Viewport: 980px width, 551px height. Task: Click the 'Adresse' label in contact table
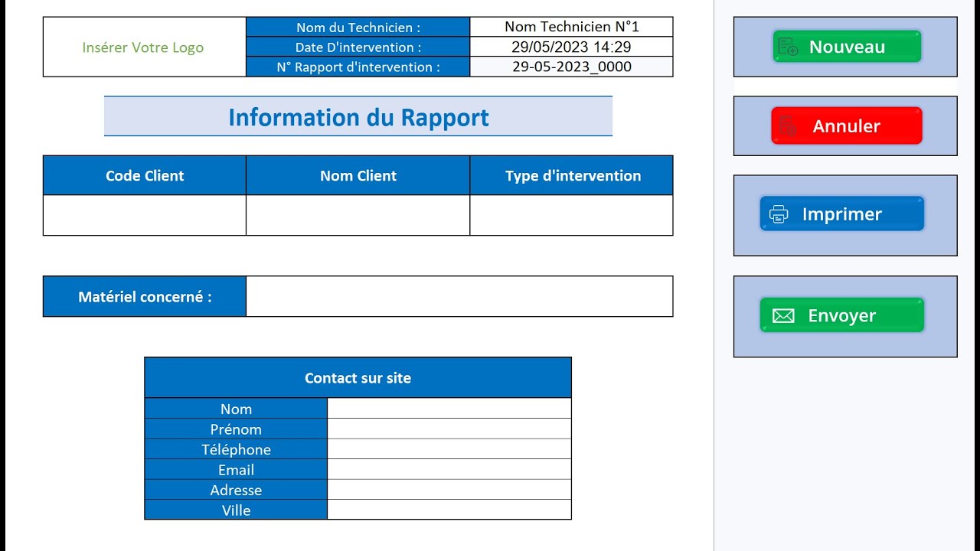(x=236, y=490)
